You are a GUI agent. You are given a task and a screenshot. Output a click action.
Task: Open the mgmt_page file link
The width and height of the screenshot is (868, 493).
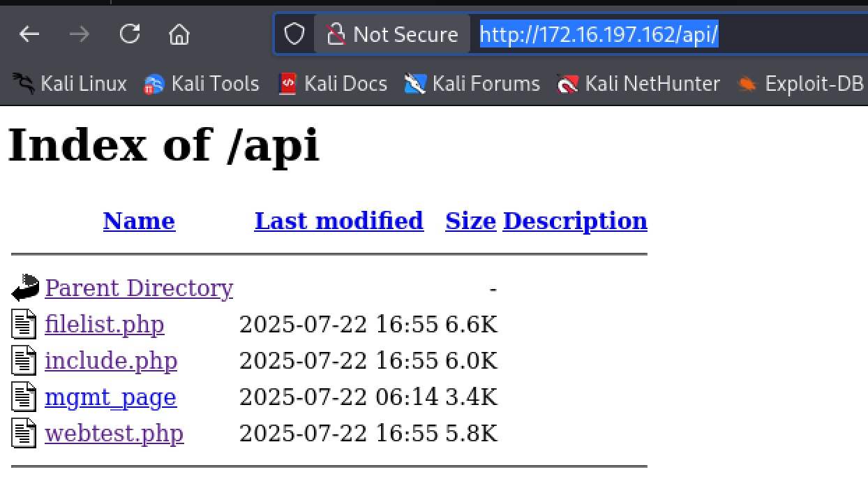point(110,397)
